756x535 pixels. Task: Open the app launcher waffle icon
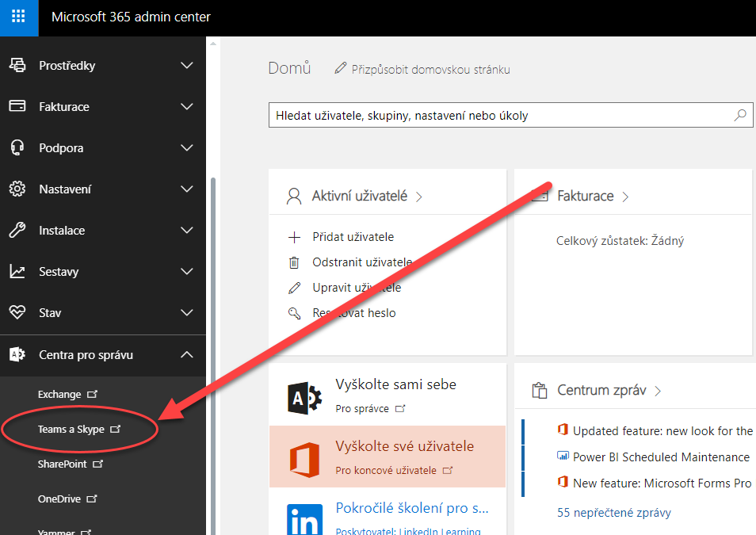[18, 17]
